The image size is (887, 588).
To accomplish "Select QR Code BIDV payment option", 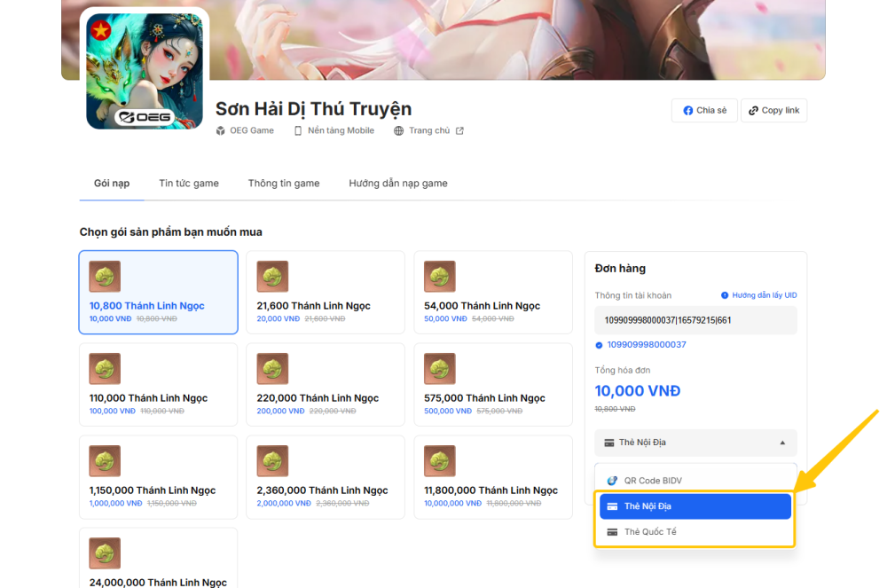I will pos(695,481).
